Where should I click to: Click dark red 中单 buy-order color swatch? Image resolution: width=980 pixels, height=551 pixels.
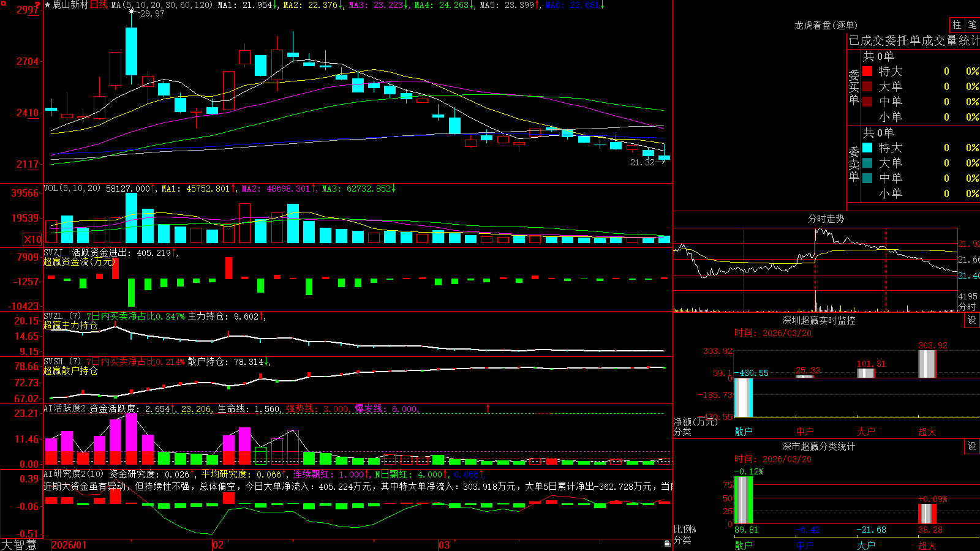867,102
